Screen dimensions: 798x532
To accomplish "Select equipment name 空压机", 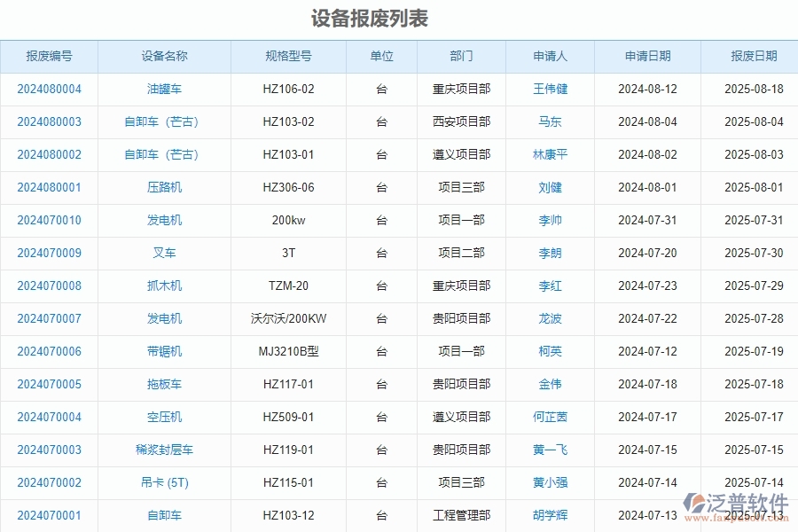I will (163, 417).
